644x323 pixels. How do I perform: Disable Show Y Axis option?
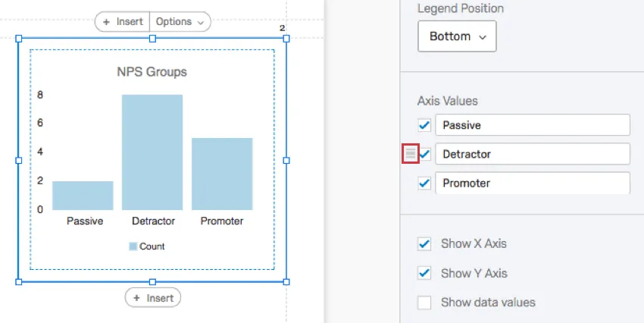[424, 273]
